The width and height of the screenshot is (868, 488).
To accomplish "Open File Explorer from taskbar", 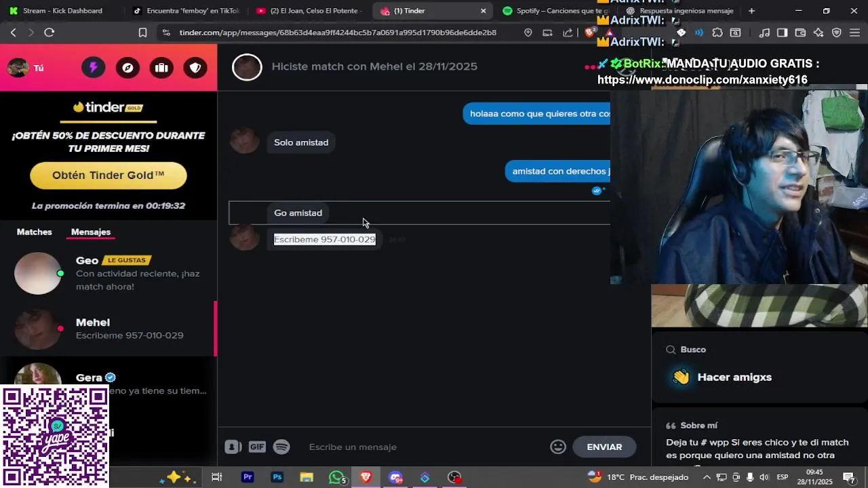I will 307,477.
